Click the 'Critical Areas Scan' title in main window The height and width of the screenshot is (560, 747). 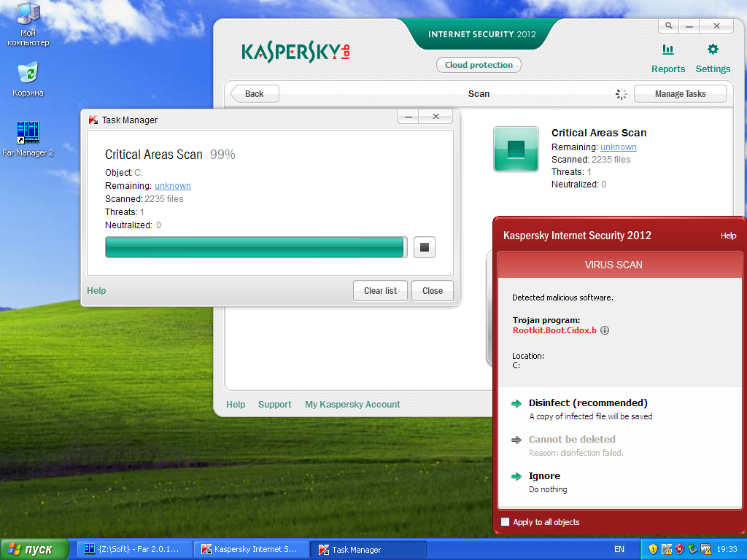point(599,133)
